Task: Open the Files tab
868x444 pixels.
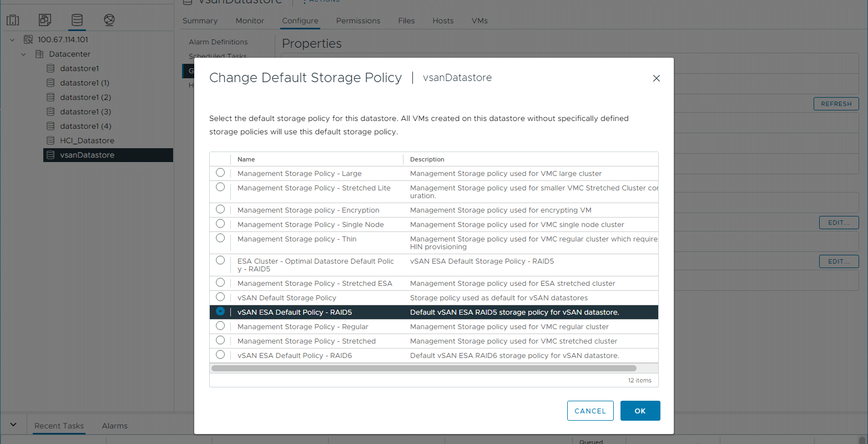Action: click(406, 21)
